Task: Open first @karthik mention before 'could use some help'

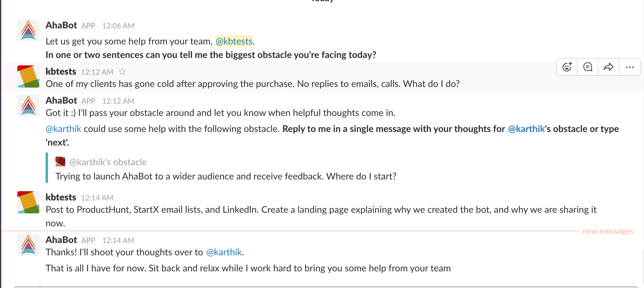Action: 63,129
